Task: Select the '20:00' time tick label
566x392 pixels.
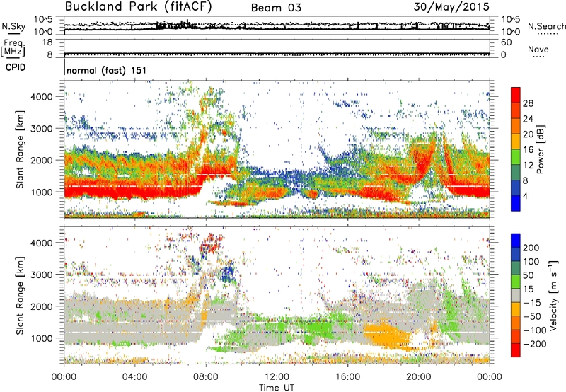Action: click(x=418, y=377)
